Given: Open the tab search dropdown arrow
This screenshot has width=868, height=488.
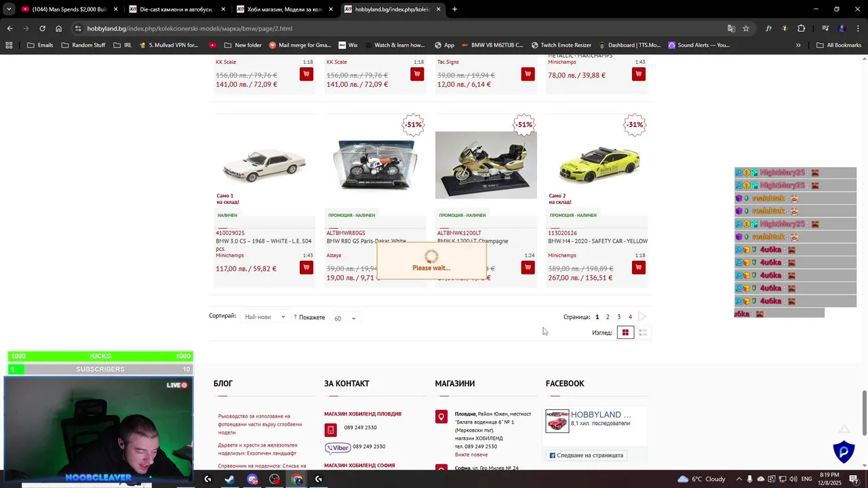Looking at the screenshot, I should click(9, 9).
